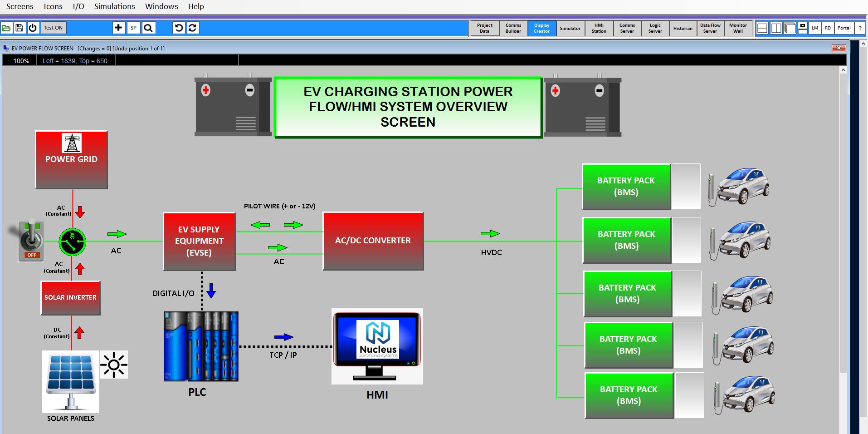
Task: Add a new element with the plus icon
Action: [x=118, y=28]
